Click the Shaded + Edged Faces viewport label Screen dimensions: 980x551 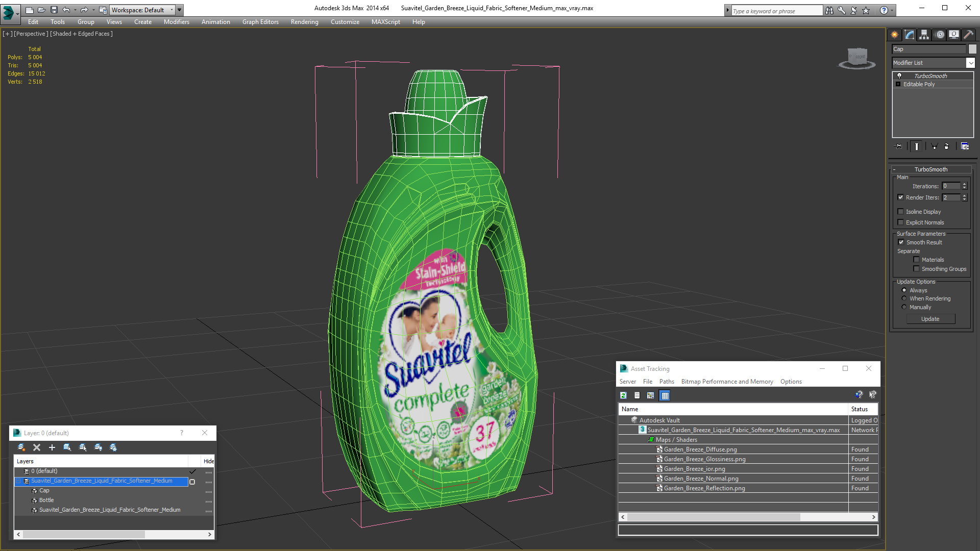click(82, 34)
